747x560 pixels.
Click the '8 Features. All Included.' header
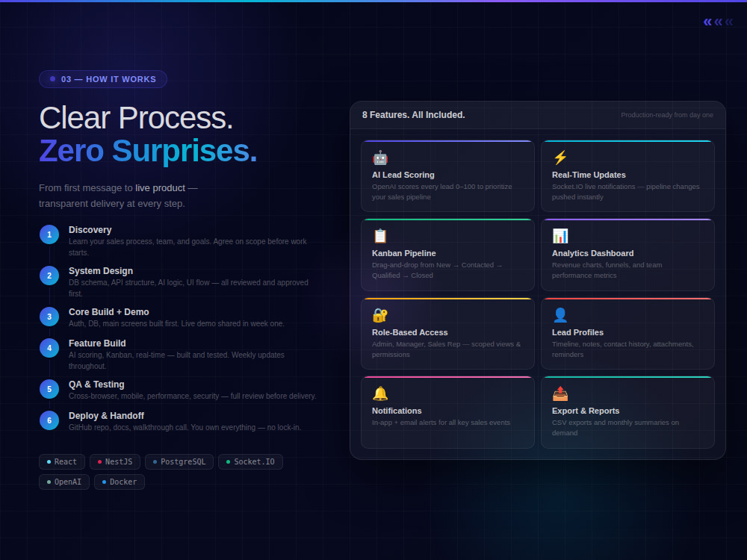[x=413, y=115]
